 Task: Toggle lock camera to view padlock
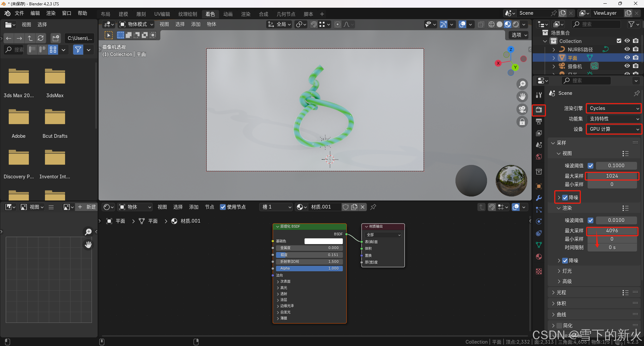522,122
